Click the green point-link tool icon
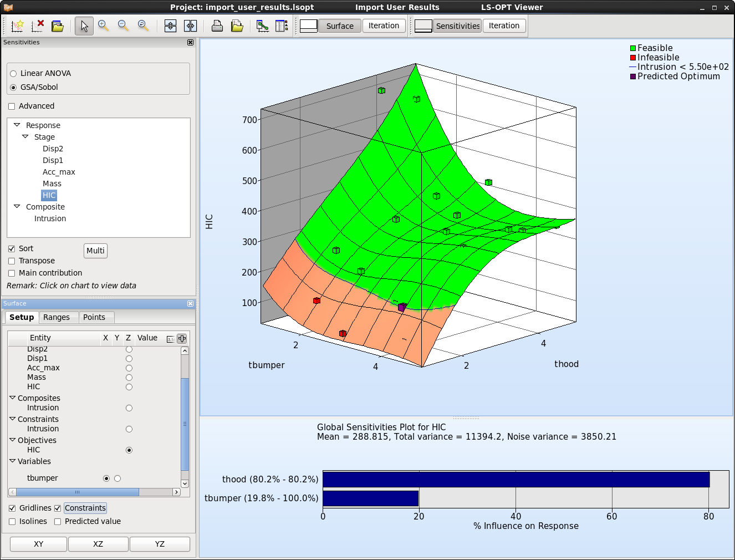 click(263, 26)
